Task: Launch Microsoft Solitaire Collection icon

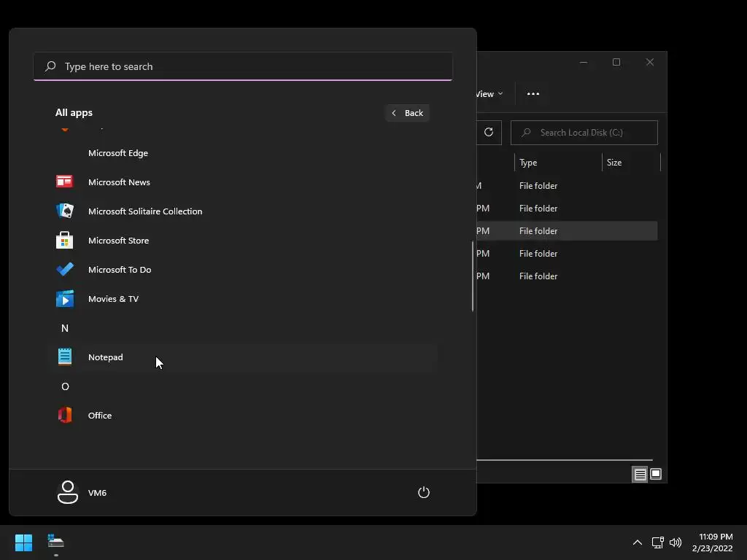Action: [64, 211]
